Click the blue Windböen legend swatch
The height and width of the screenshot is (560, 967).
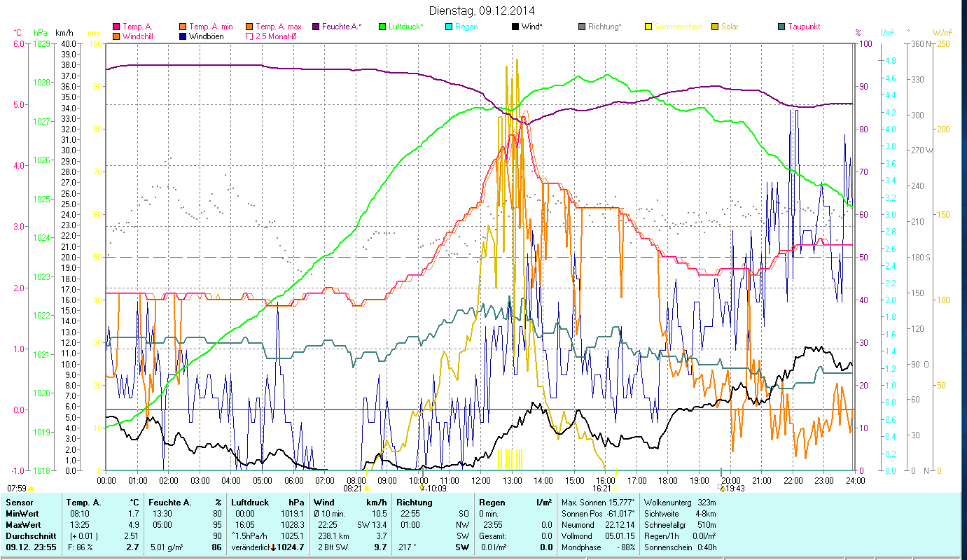pos(183,36)
